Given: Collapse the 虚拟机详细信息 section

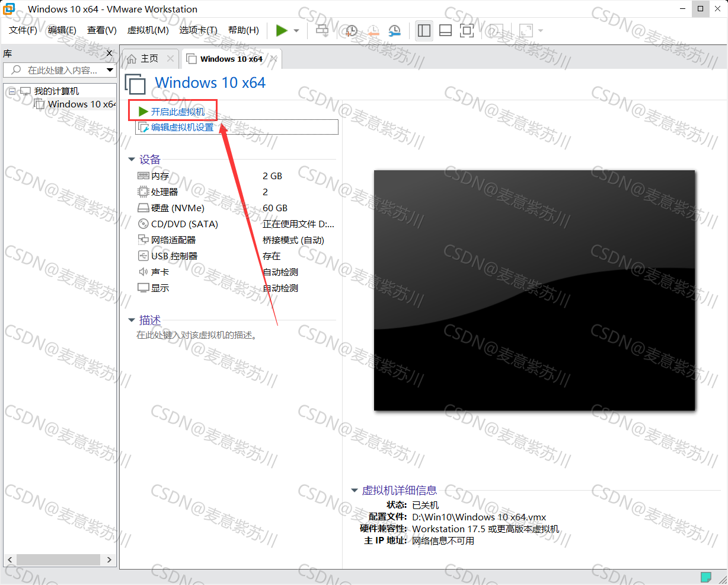Looking at the screenshot, I should (x=355, y=491).
